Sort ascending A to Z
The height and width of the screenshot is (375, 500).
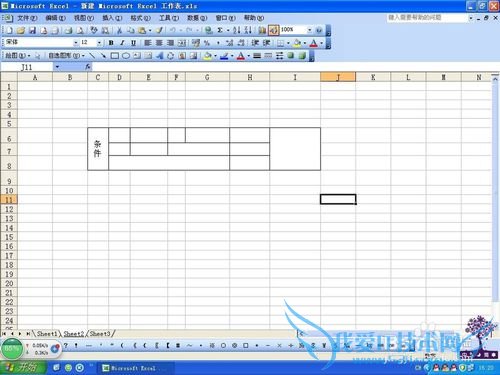[236, 30]
